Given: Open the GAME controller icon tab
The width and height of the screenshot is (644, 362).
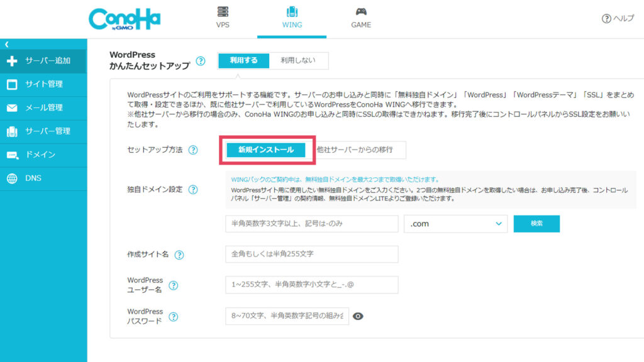Looking at the screenshot, I should (x=361, y=11).
